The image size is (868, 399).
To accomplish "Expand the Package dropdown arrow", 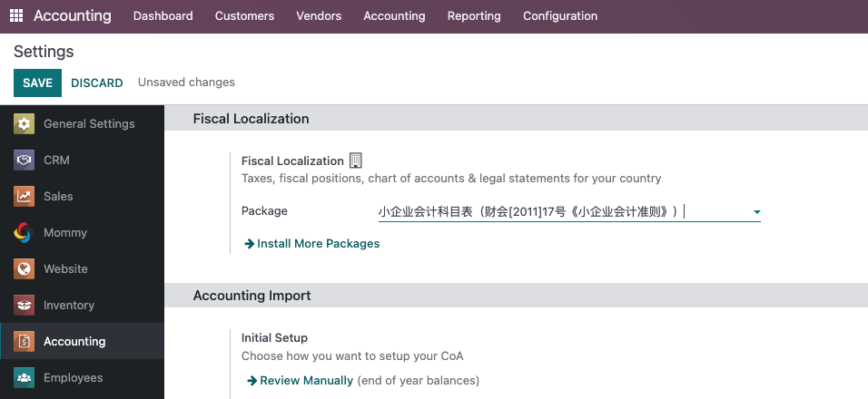I will pos(756,212).
